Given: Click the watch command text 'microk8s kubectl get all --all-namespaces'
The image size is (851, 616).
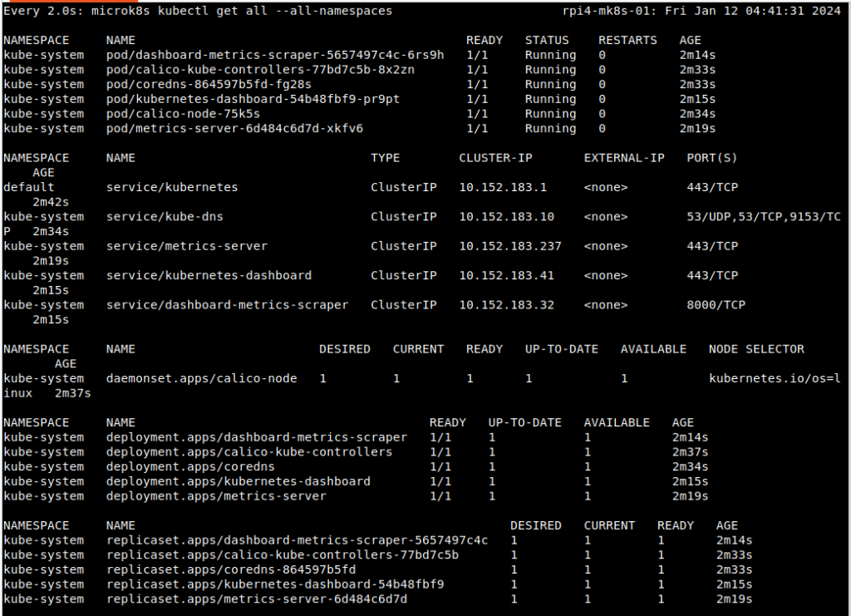Looking at the screenshot, I should 242,11.
